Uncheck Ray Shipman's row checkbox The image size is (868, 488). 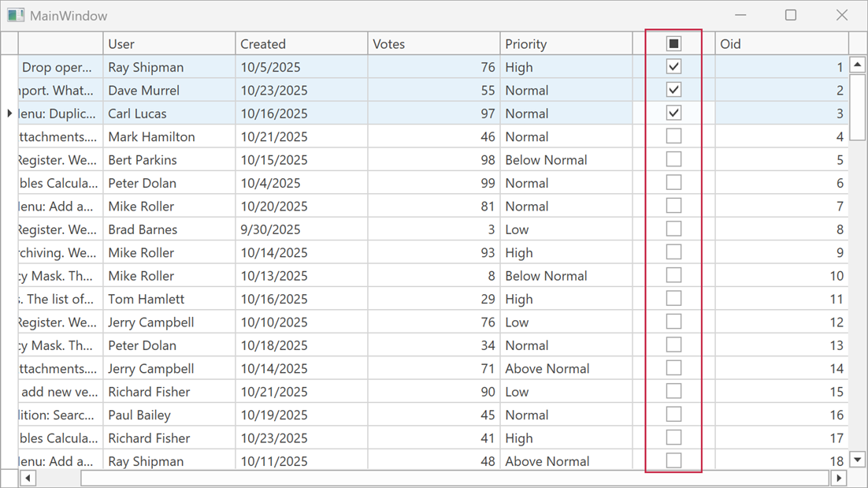coord(673,66)
